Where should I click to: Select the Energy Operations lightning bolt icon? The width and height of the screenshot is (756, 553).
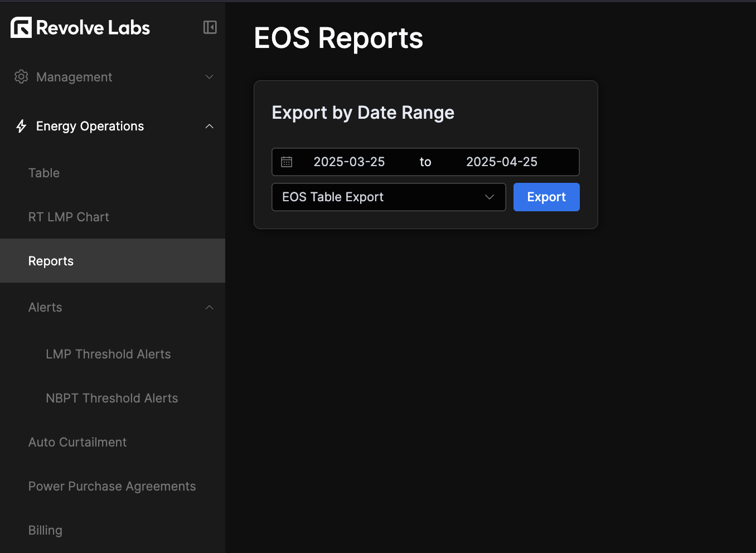21,126
